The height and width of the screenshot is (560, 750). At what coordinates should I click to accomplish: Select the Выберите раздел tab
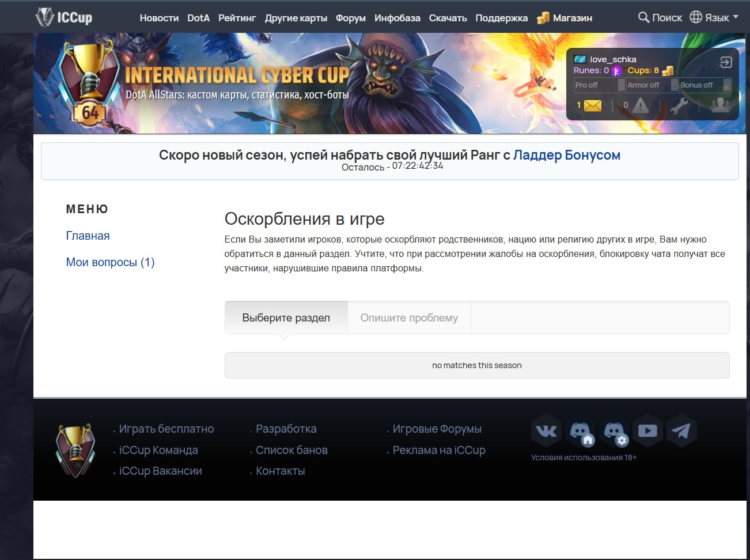coord(286,317)
